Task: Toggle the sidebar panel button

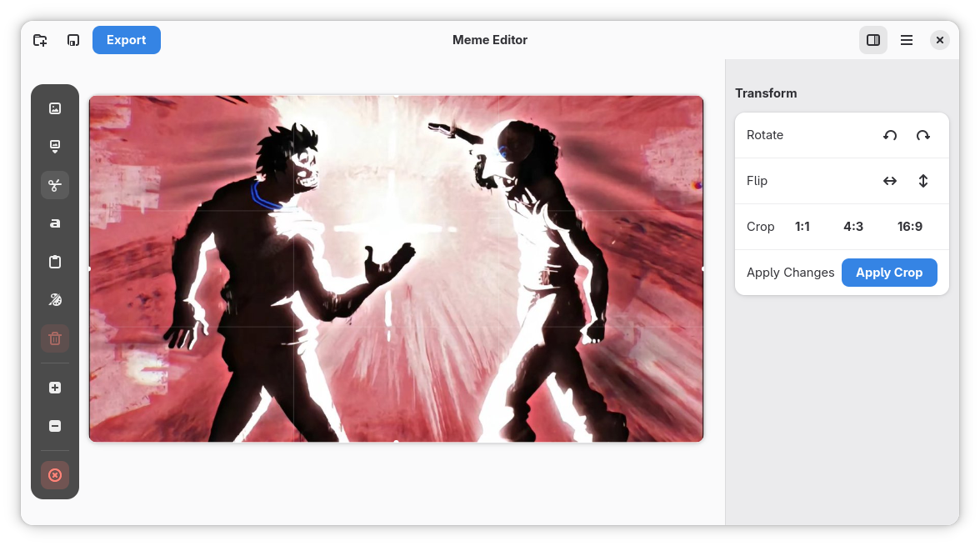Action: 873,40
